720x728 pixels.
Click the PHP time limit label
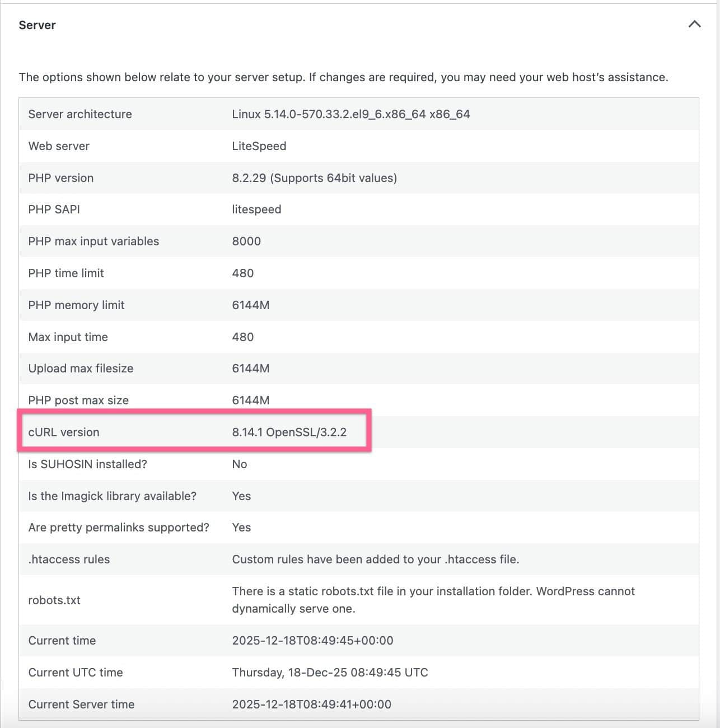66,273
